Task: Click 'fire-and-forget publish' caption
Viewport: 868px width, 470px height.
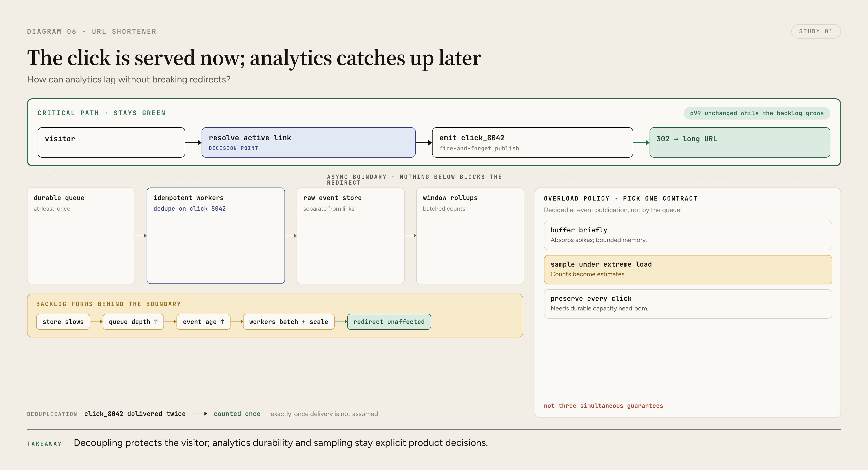Action: pyautogui.click(x=479, y=148)
